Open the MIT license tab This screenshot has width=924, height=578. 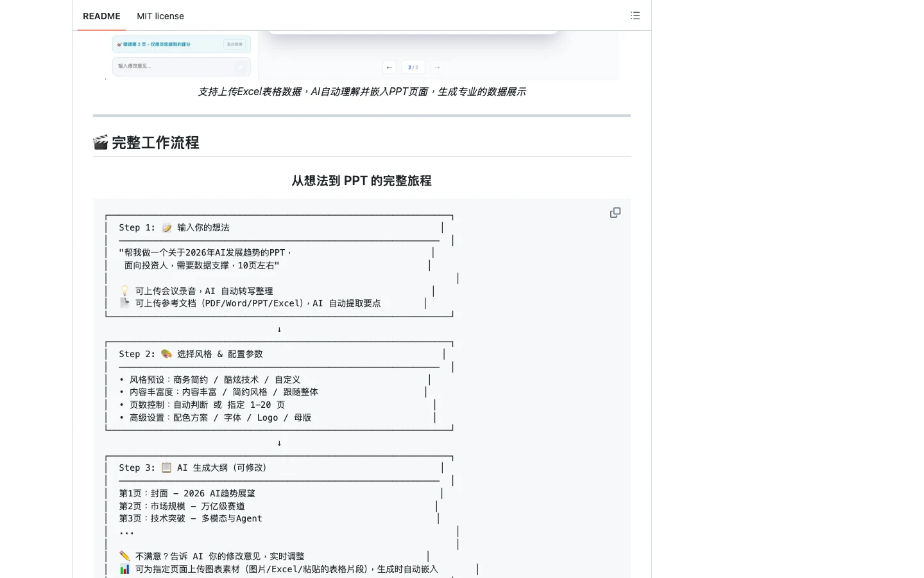[x=160, y=16]
